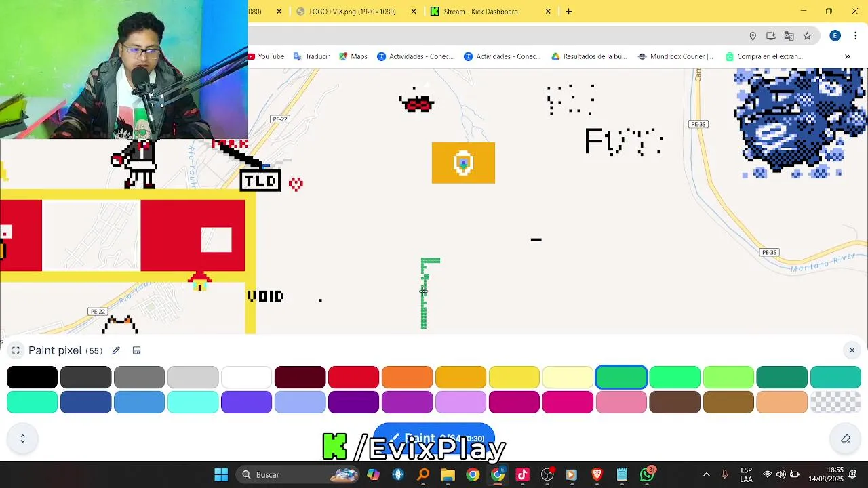Click the orange map pin marker on canvas
Image resolution: width=868 pixels, height=488 pixels.
(463, 163)
